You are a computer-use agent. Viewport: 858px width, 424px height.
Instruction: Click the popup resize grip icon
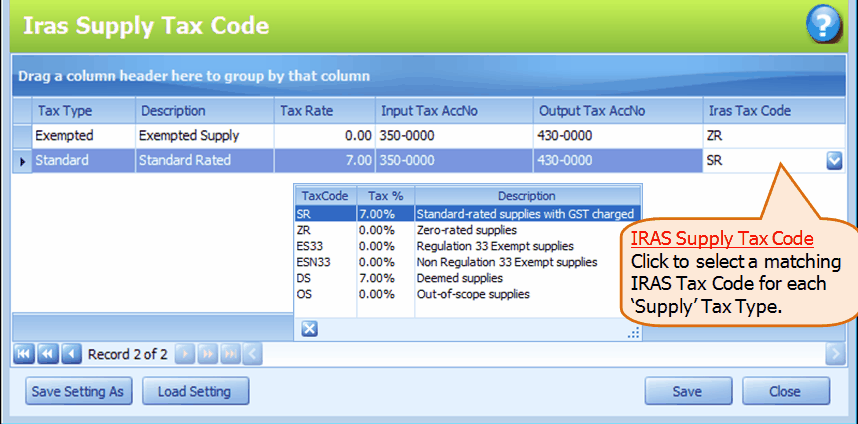pos(633,333)
